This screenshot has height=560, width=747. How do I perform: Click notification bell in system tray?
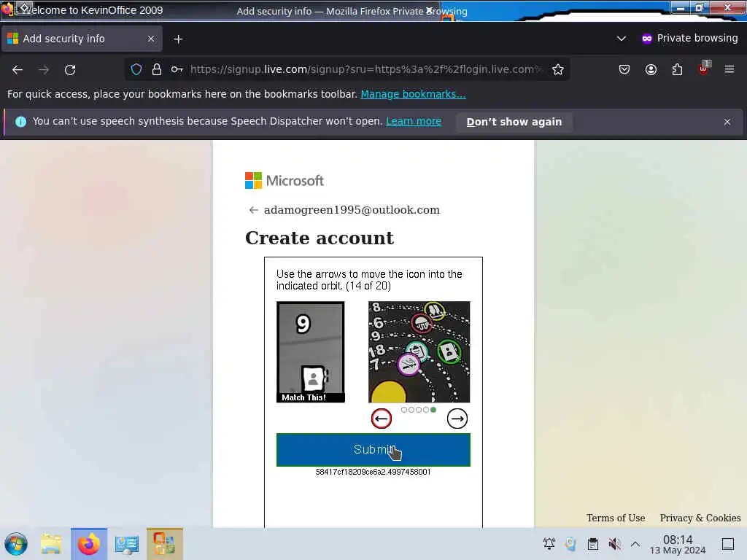[549, 544]
